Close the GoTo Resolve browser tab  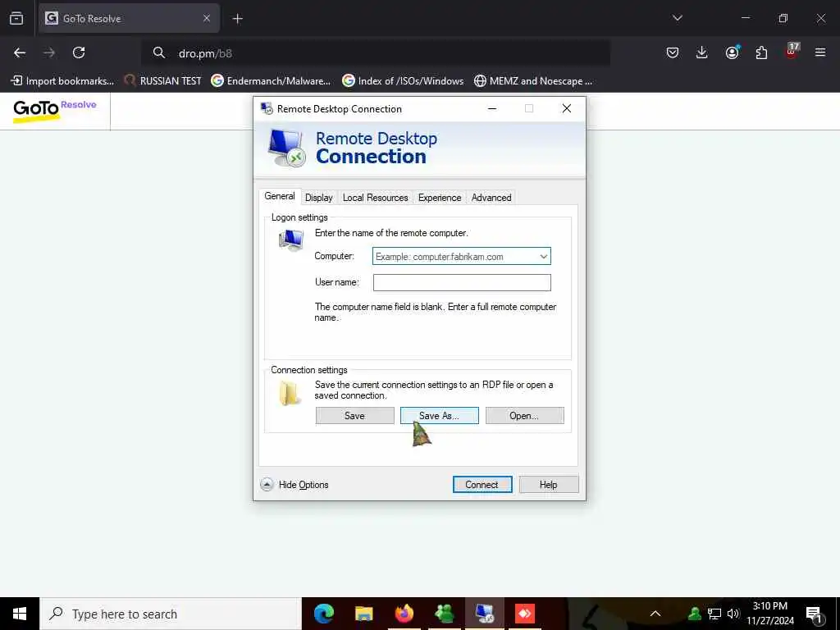[206, 18]
